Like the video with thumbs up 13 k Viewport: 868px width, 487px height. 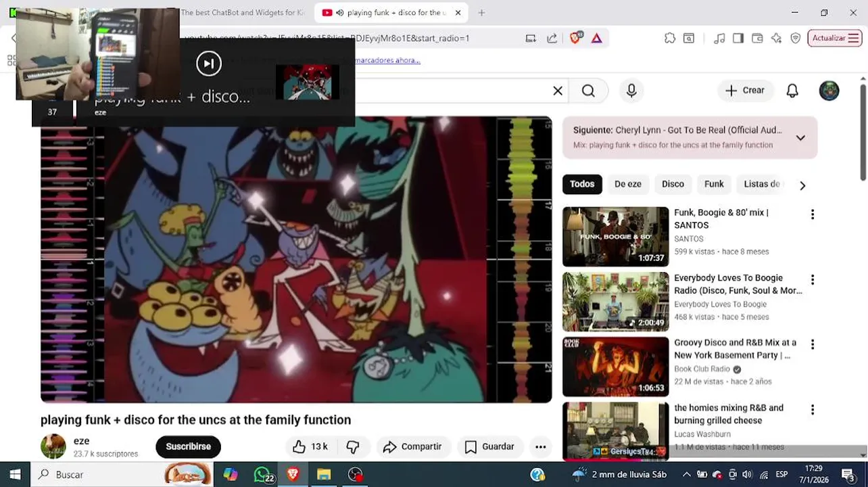click(310, 446)
